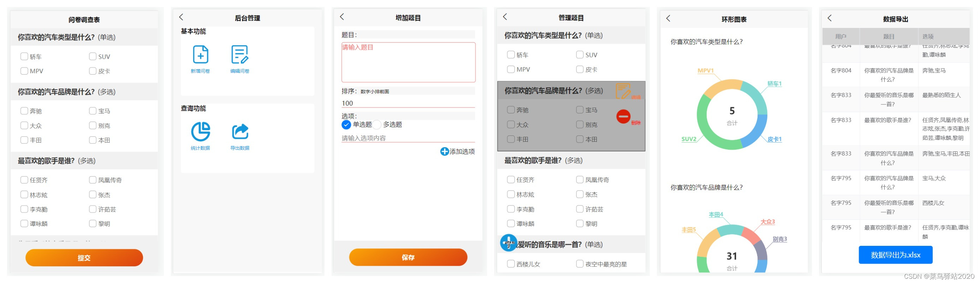Go back from the 增加题目 screen
Image resolution: width=980 pixels, height=283 pixels.
tap(342, 17)
